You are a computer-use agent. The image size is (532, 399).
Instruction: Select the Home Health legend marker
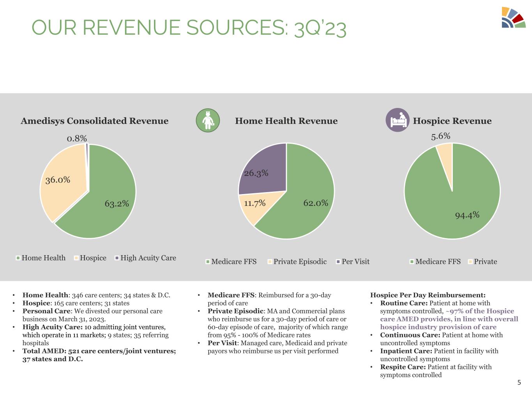click(x=18, y=258)
